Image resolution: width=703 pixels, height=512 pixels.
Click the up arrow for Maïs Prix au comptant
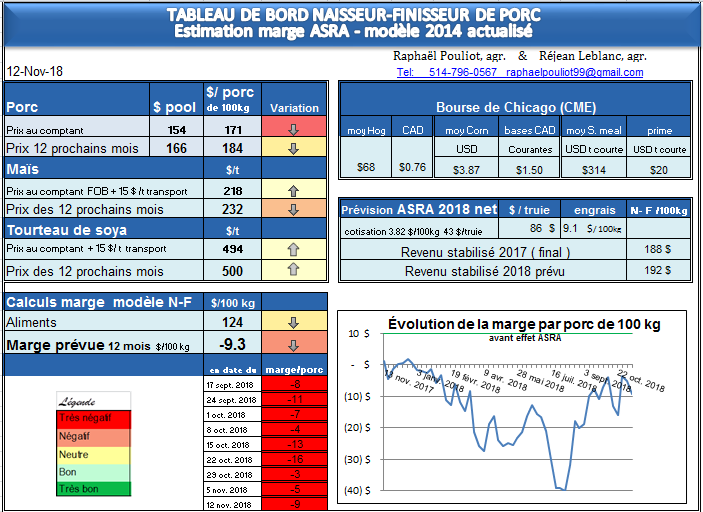(294, 189)
